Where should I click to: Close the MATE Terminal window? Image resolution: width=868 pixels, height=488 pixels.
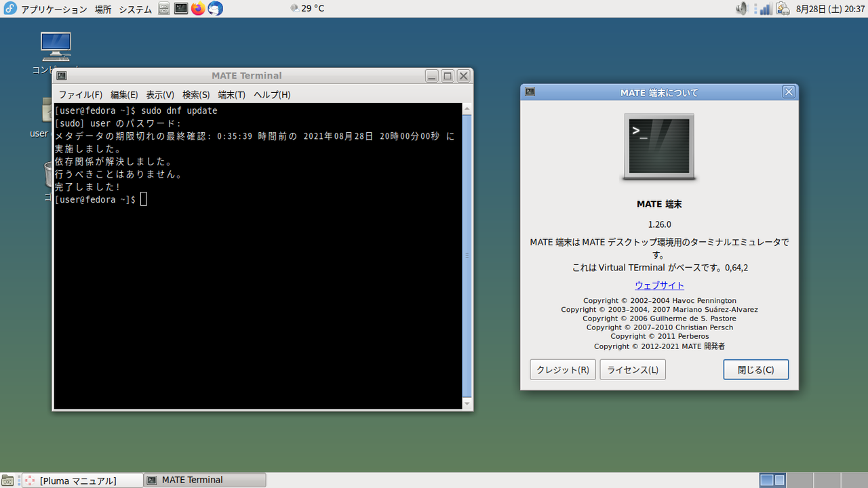(x=464, y=76)
